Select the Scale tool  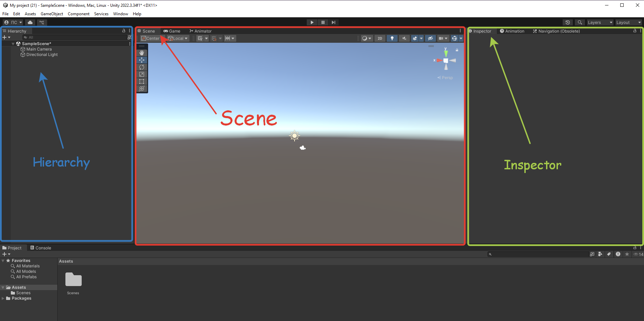[142, 74]
